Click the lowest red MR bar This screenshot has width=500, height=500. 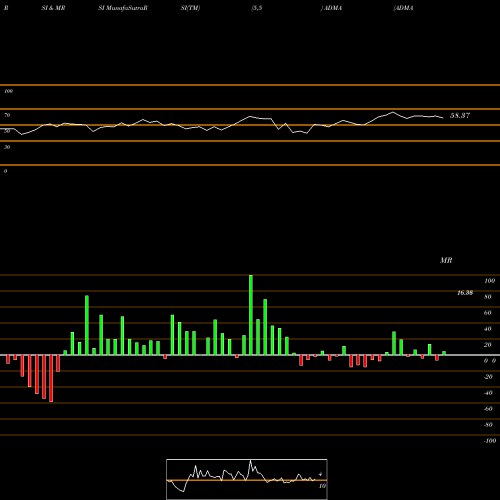[x=51, y=378]
